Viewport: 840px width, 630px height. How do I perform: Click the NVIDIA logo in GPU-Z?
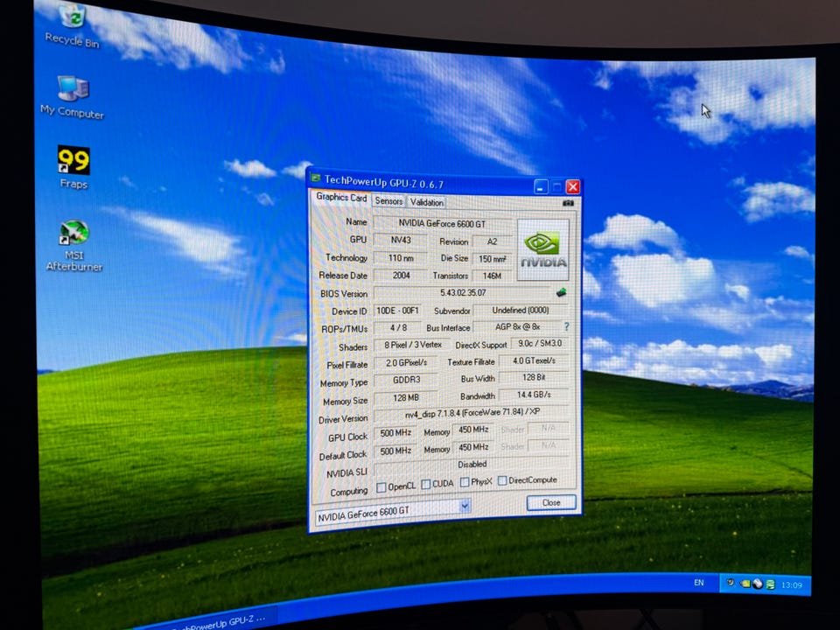click(543, 249)
